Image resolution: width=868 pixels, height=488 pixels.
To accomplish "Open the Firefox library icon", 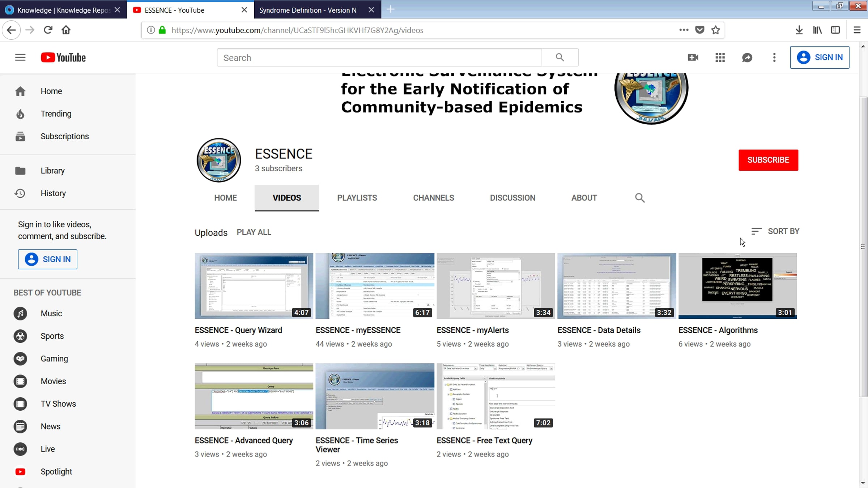I will [817, 30].
